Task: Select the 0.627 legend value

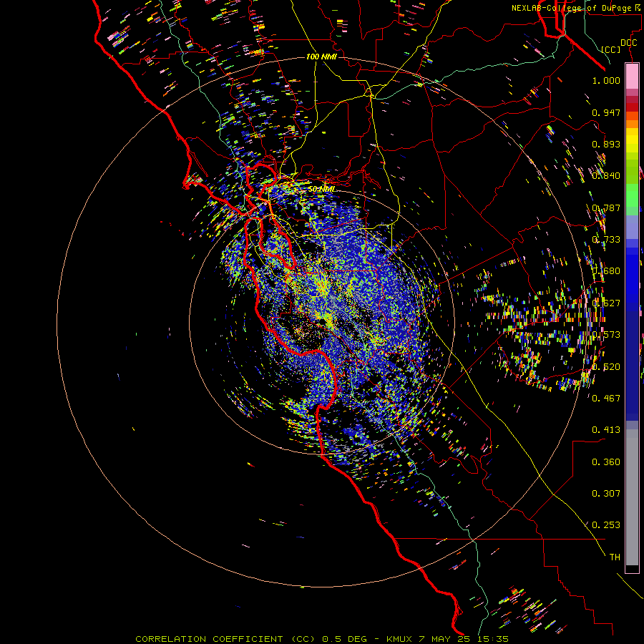Action: tap(606, 303)
